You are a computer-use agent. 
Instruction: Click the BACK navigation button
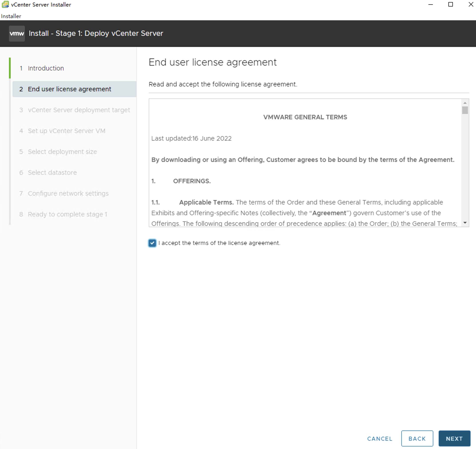416,438
